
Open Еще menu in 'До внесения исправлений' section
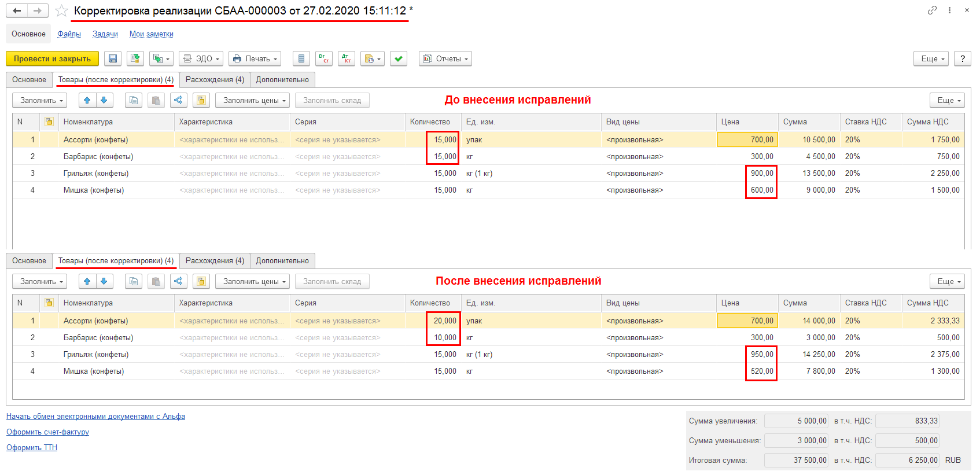click(x=947, y=100)
